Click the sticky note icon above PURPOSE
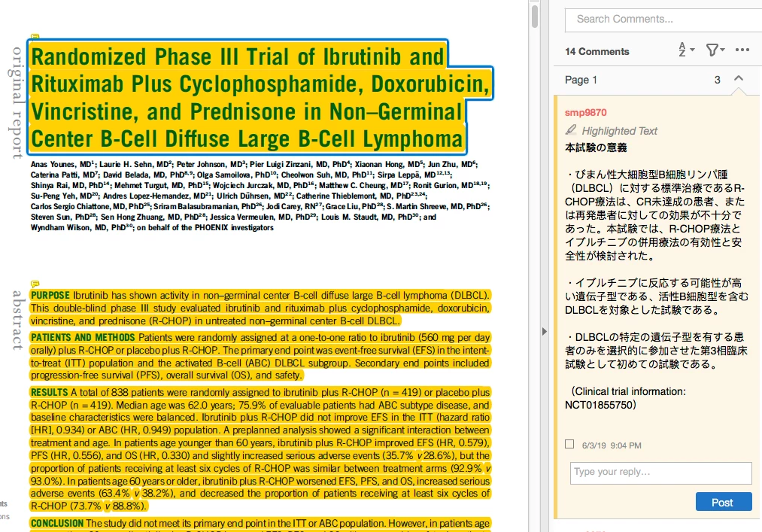Viewport: 762px width, 532px height. point(35,284)
